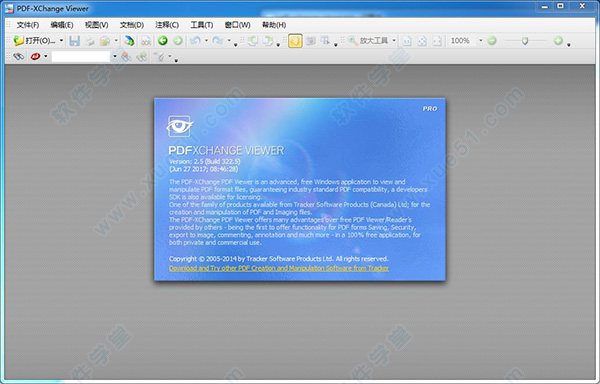Click the green Zoom In plus button
Image resolution: width=600 pixels, height=384 pixels.
558,41
